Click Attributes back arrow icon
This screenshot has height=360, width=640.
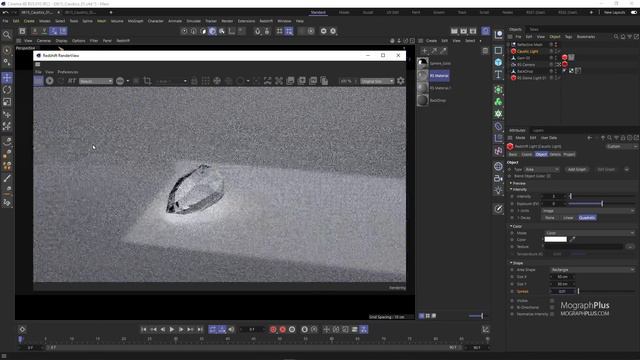589,138
